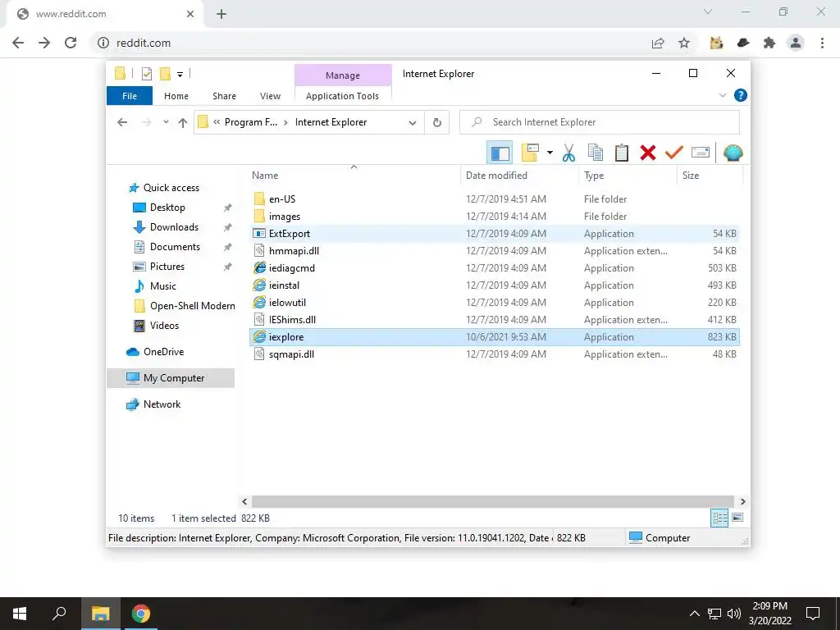The width and height of the screenshot is (840, 630).
Task: Go up one folder level
Action: click(x=183, y=123)
